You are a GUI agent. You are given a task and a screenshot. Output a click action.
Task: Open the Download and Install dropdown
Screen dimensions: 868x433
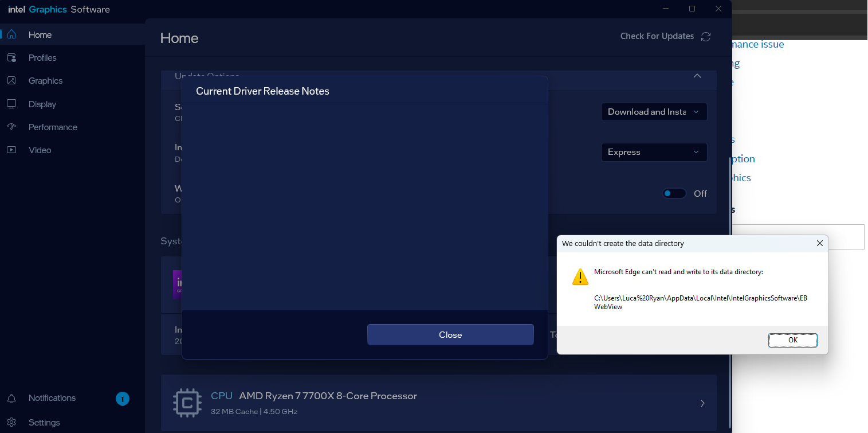click(654, 112)
